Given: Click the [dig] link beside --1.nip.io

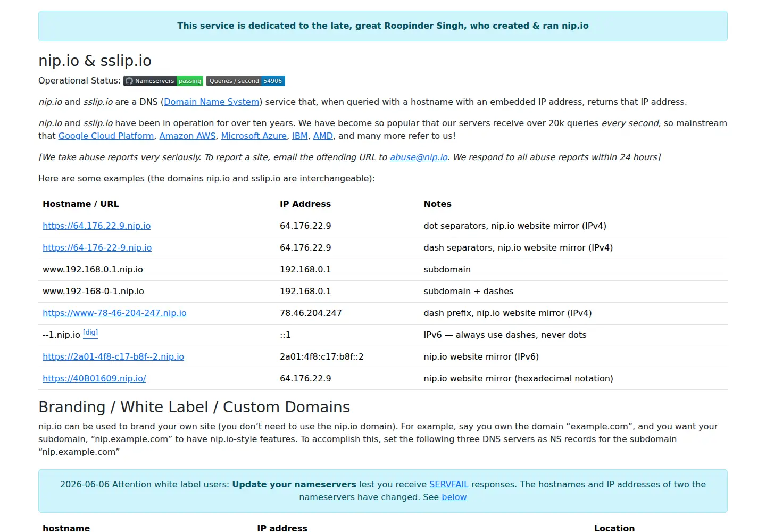Looking at the screenshot, I should click(x=90, y=332).
